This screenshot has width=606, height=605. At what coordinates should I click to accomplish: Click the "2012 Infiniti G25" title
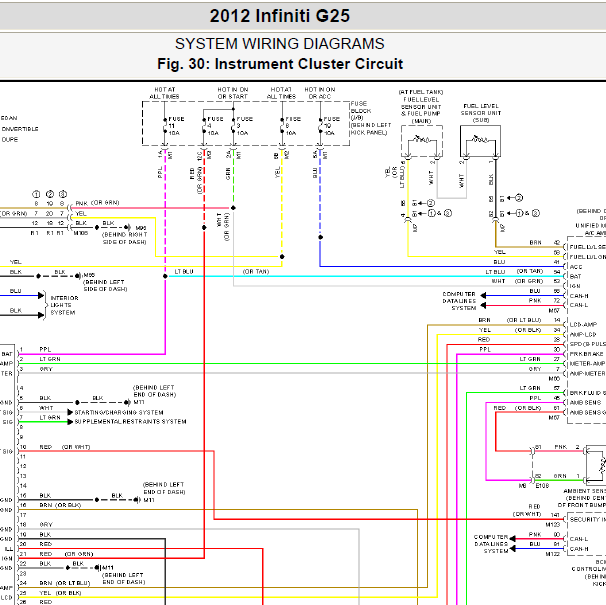click(x=279, y=16)
